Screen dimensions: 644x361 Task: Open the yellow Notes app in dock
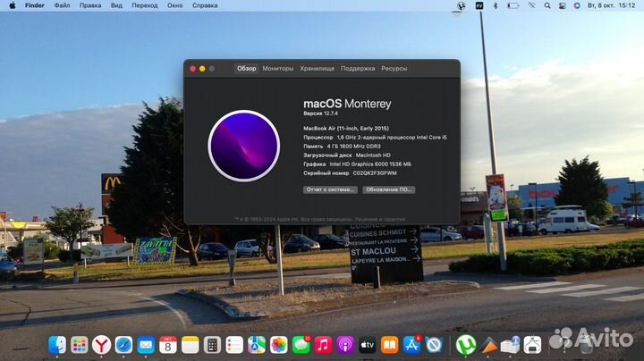[x=191, y=345]
